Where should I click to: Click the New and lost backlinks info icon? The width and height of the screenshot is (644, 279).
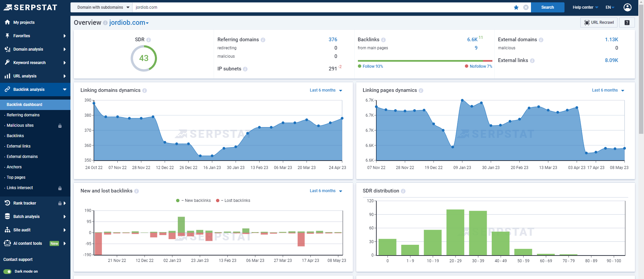point(137,191)
